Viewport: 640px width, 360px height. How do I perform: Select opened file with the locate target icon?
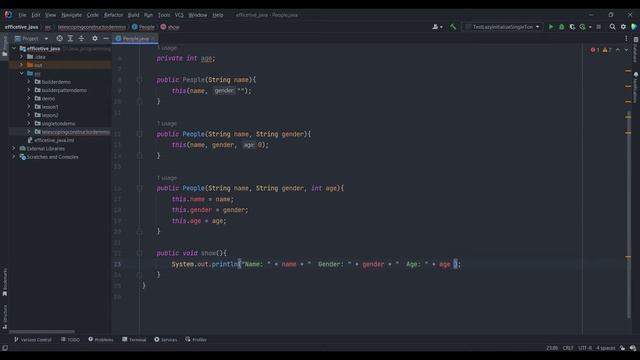[x=60, y=38]
